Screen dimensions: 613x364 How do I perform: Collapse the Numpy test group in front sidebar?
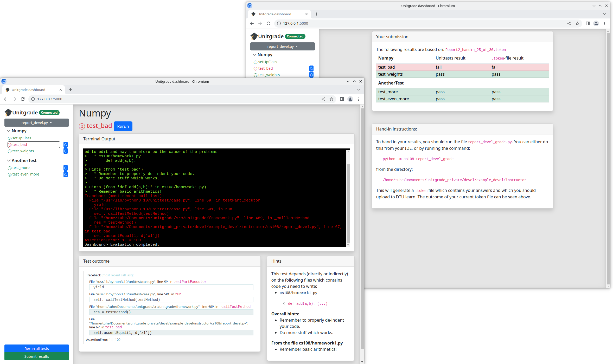pos(9,131)
